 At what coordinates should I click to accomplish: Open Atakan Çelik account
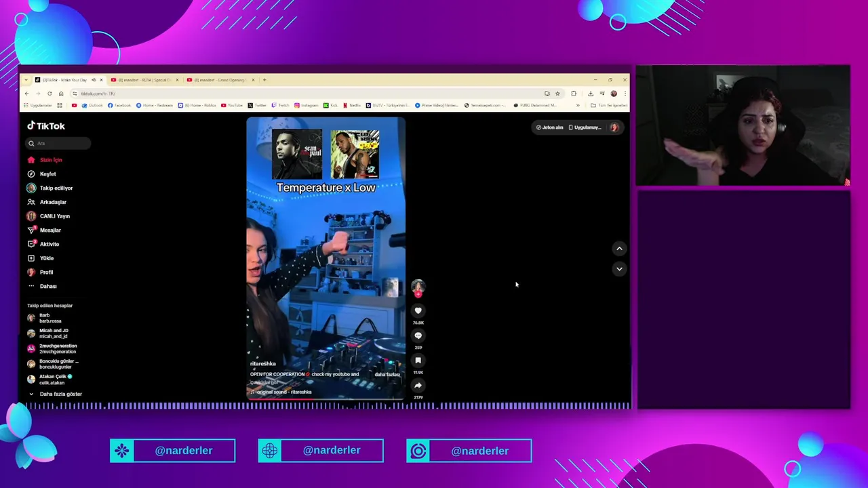click(x=50, y=380)
